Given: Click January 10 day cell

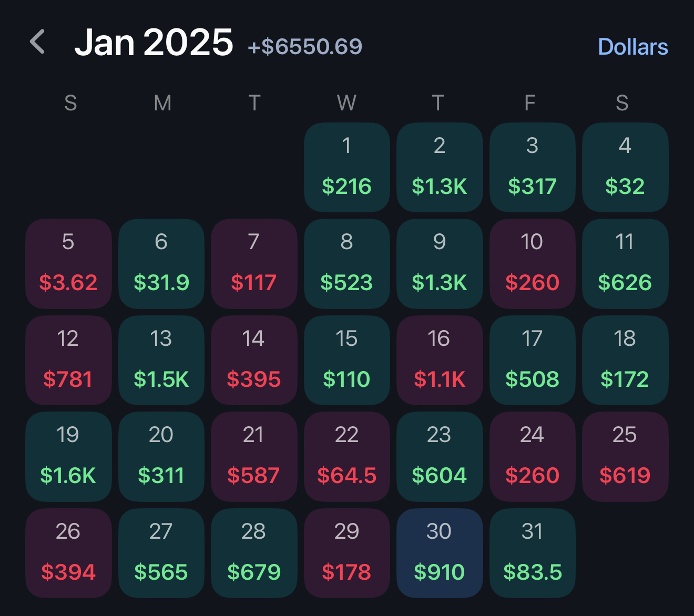Looking at the screenshot, I should pos(532,264).
